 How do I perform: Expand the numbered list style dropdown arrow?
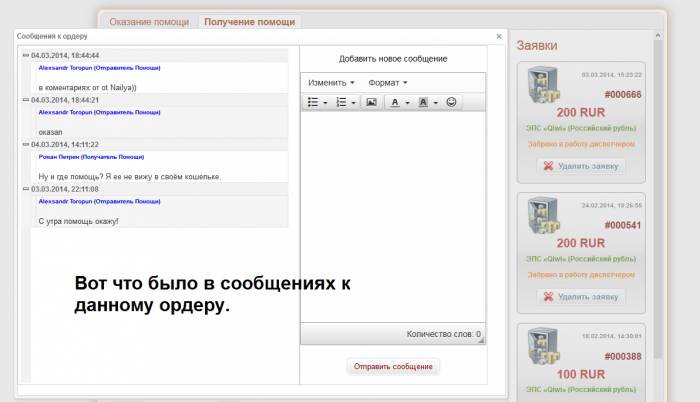point(354,102)
